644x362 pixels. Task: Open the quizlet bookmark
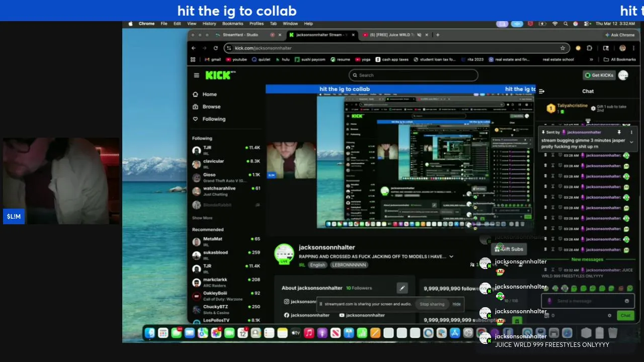click(x=261, y=59)
